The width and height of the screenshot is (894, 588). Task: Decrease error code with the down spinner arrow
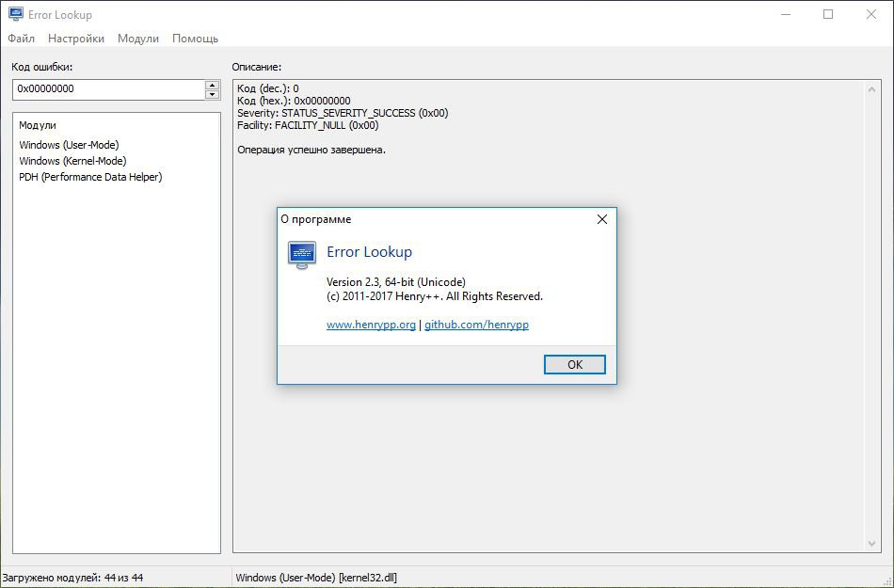tap(212, 94)
